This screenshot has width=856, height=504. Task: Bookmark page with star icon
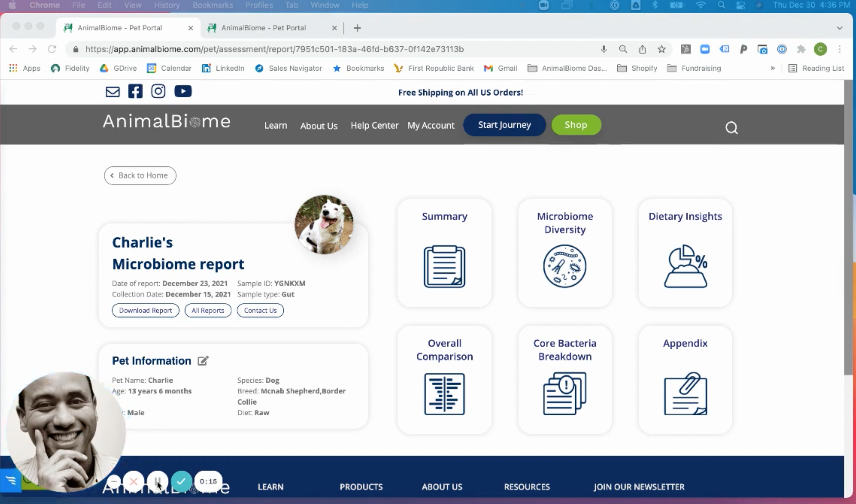click(x=661, y=49)
